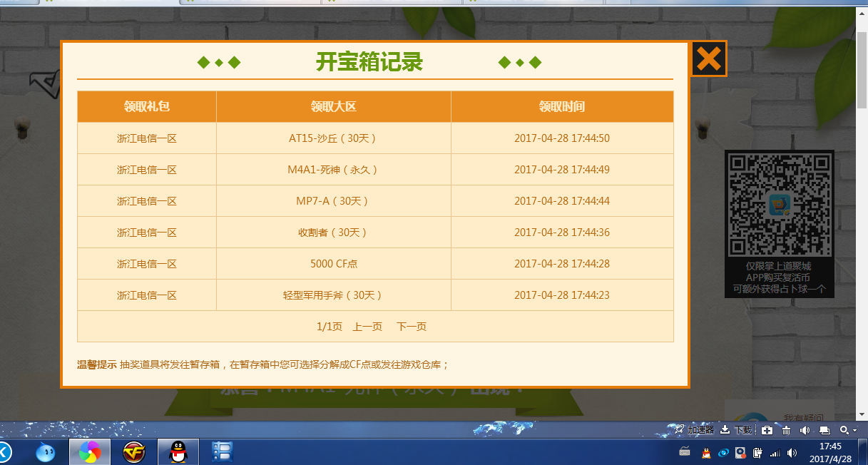This screenshot has width=868, height=465.
Task: Open the 加速器 rocket in browser status bar
Action: [695, 430]
